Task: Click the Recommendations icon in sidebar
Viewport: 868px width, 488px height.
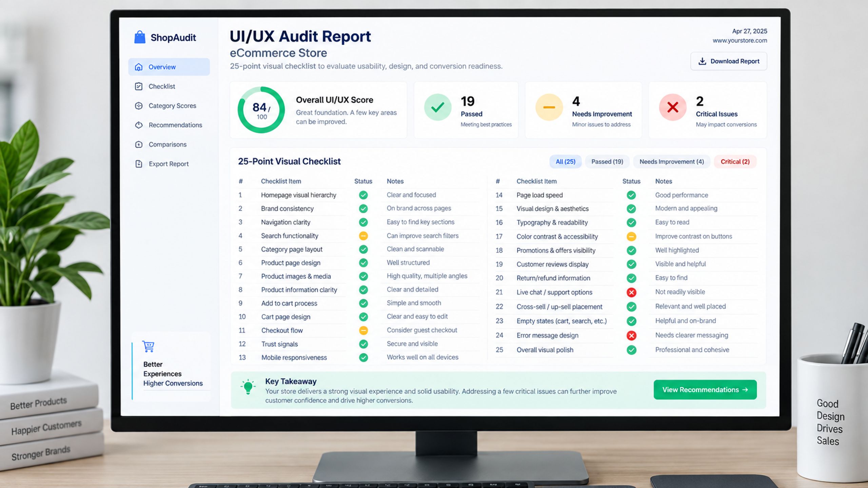Action: pos(139,125)
